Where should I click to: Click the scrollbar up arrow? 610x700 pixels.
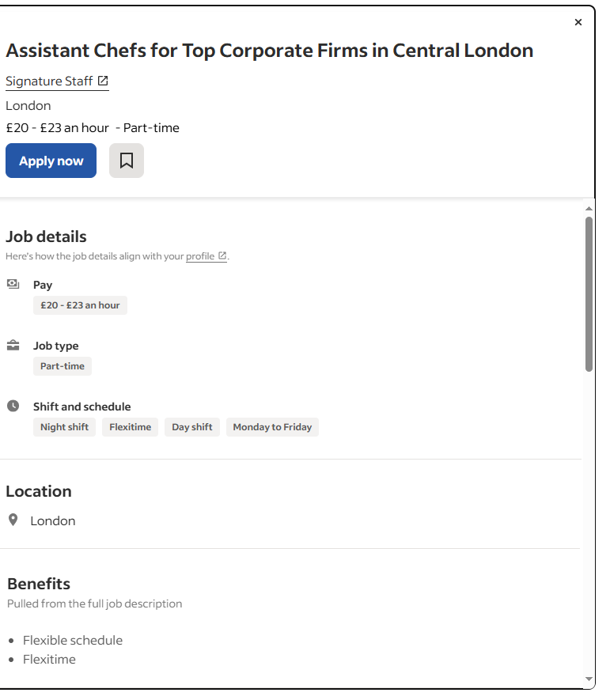click(589, 209)
